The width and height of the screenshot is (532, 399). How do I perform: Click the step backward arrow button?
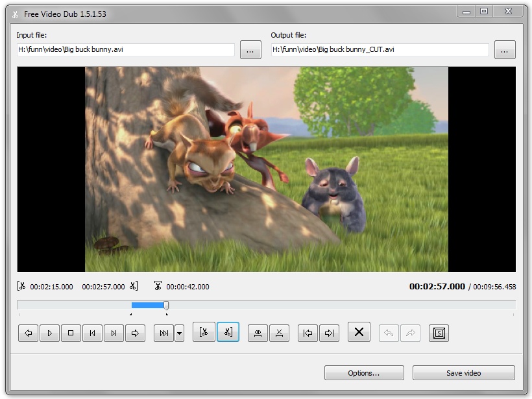pos(28,333)
